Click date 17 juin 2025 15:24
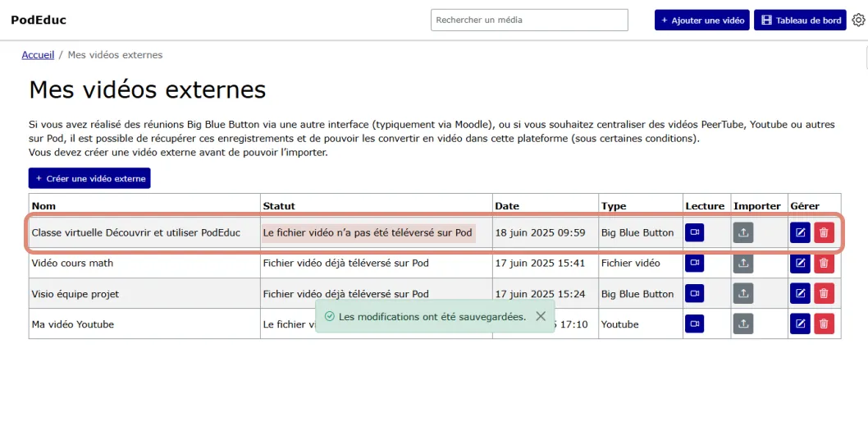Viewport: 868px width, 427px height. [541, 293]
